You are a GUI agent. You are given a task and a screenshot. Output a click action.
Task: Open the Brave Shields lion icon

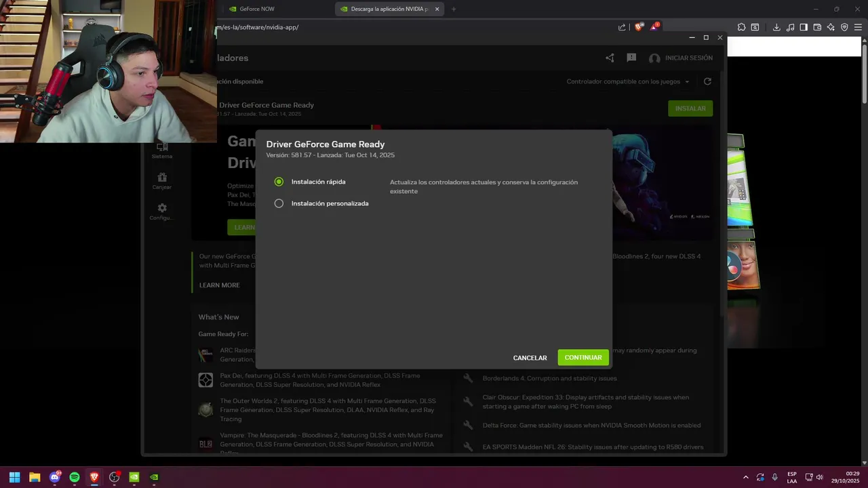point(639,27)
